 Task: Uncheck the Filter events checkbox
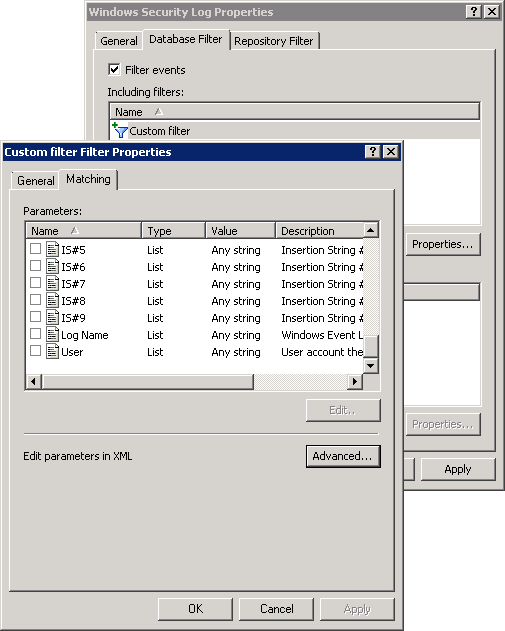(114, 70)
